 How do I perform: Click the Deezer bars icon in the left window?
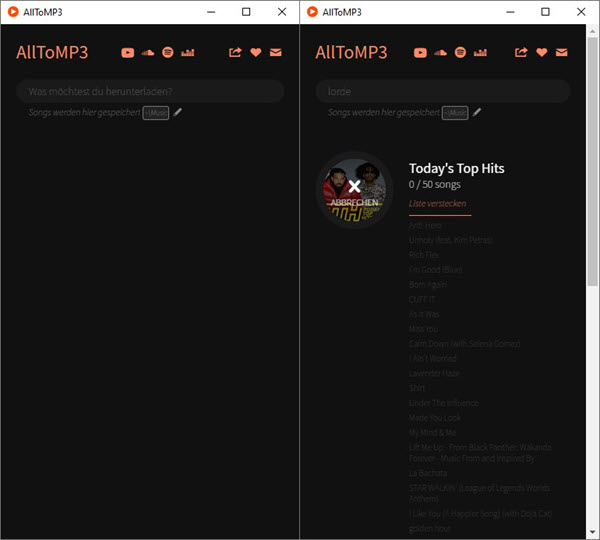coord(188,52)
